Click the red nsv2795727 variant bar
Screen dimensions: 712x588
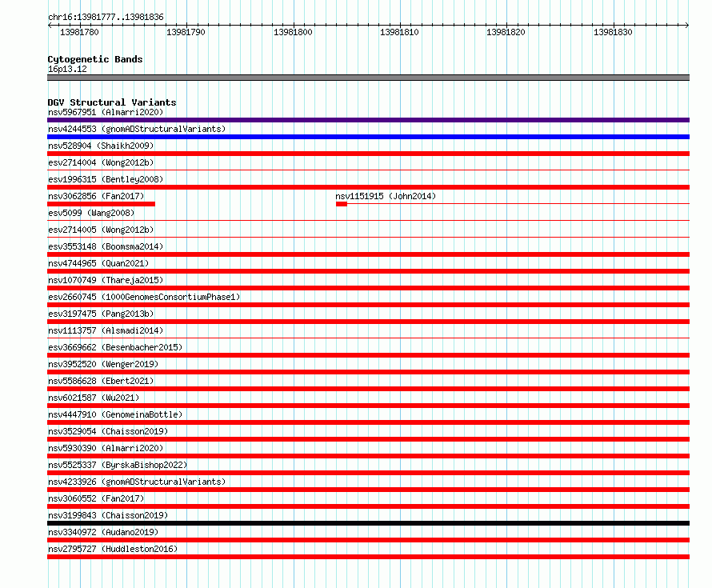pyautogui.click(x=368, y=557)
